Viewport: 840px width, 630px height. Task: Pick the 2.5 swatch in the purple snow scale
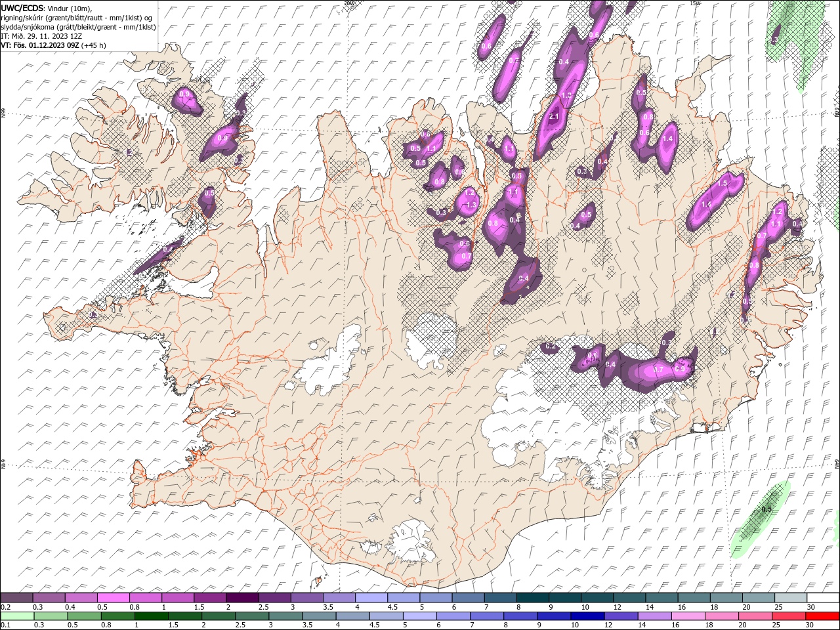click(x=275, y=597)
